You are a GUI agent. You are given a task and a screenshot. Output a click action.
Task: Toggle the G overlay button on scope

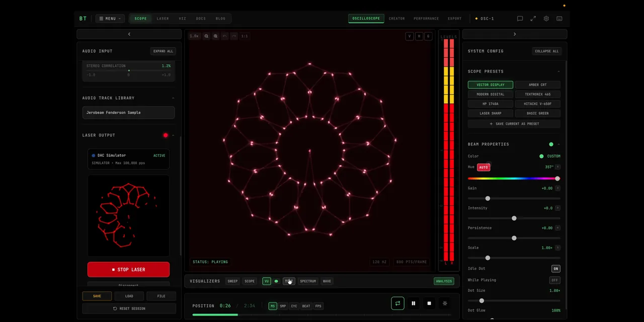(429, 36)
